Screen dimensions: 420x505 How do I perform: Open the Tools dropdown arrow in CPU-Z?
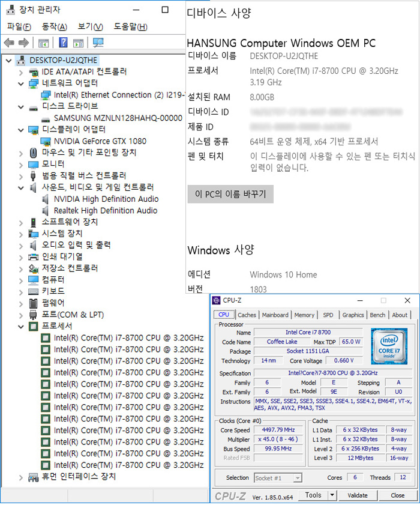(x=332, y=495)
